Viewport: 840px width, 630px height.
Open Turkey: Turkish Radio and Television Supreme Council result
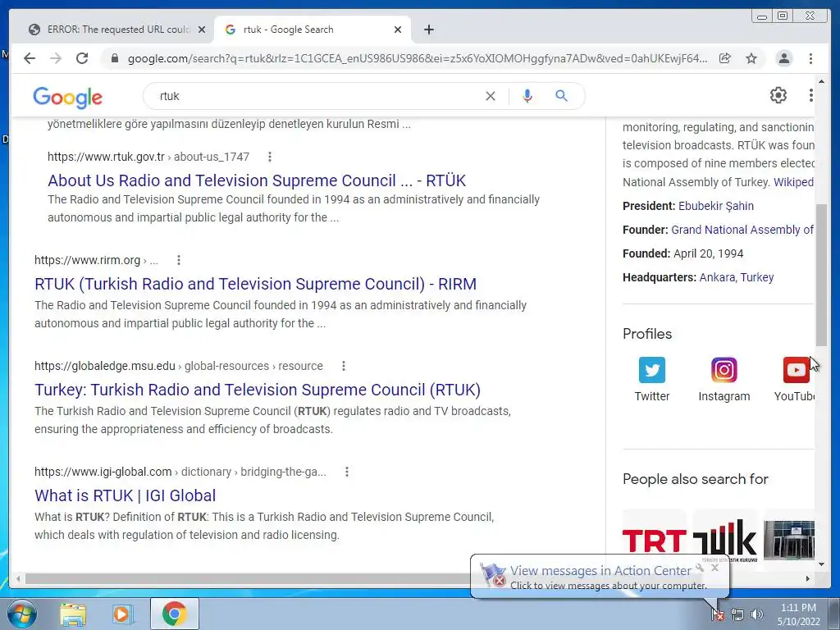coord(258,390)
